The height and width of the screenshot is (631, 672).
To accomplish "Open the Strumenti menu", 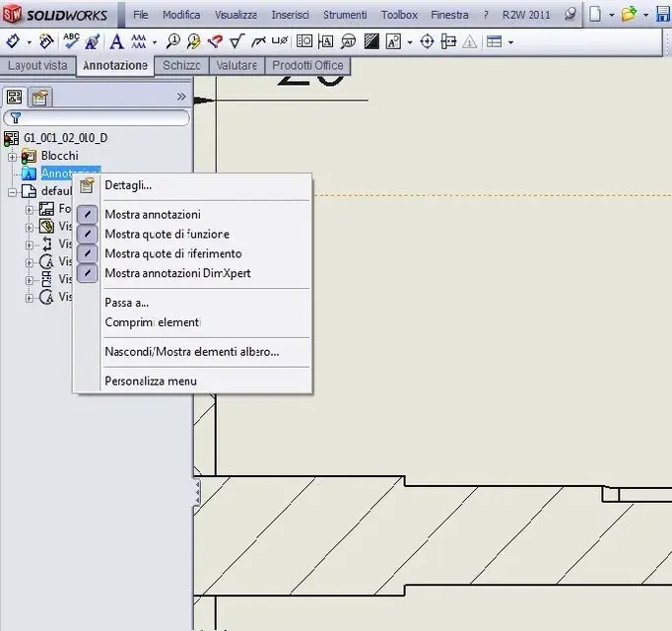I will pyautogui.click(x=345, y=15).
